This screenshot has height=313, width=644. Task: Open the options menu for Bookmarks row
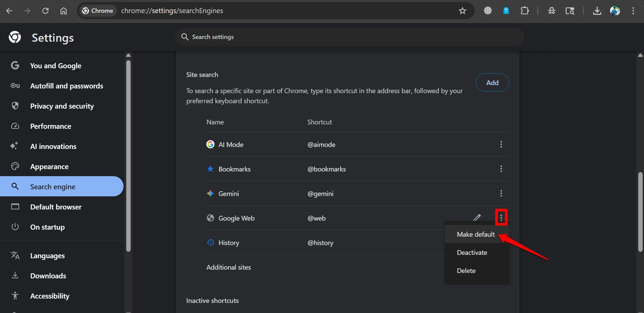(x=501, y=169)
